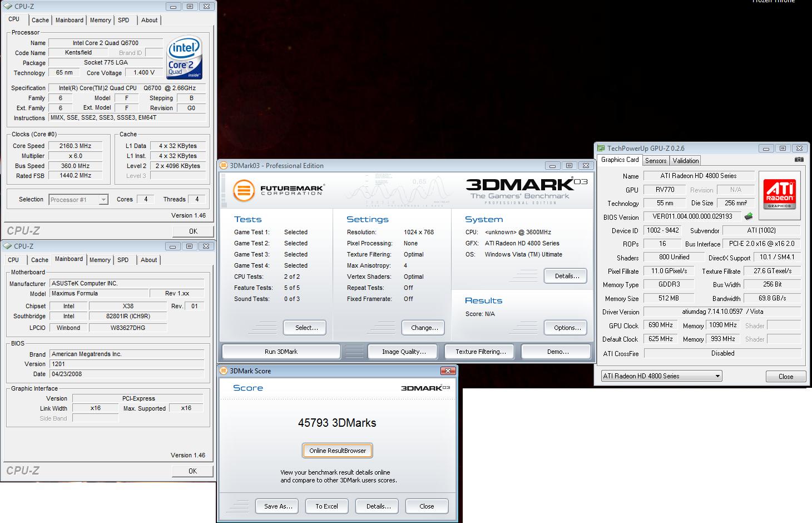Open About tab in top CPU-Z window
This screenshot has height=523, width=812.
pos(149,20)
